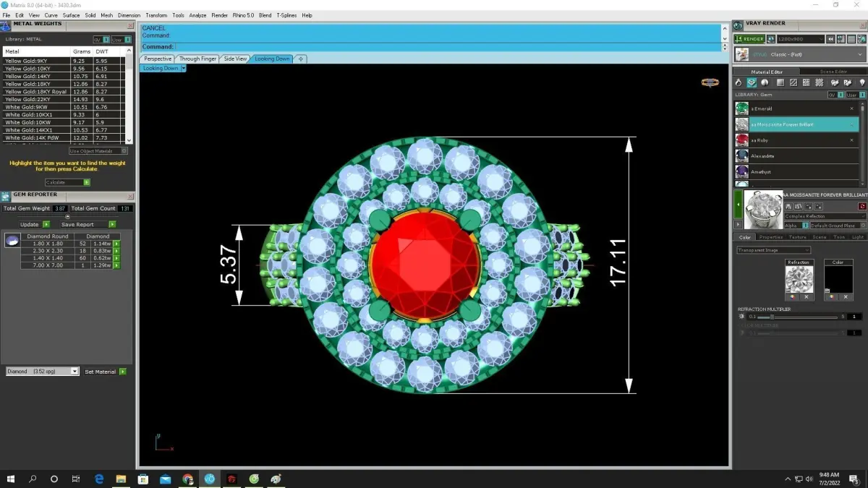Click the color wheel icon under Color swatch

[x=831, y=297]
